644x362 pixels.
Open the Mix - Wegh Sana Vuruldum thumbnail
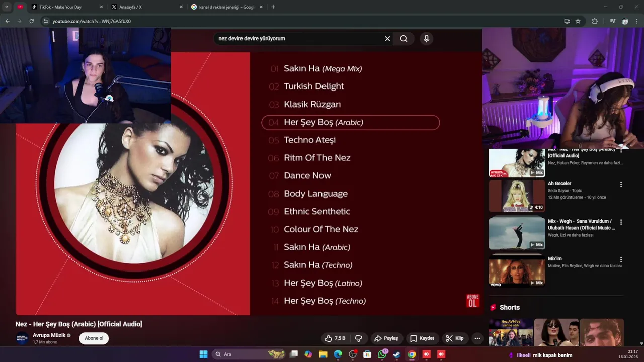coord(517,233)
